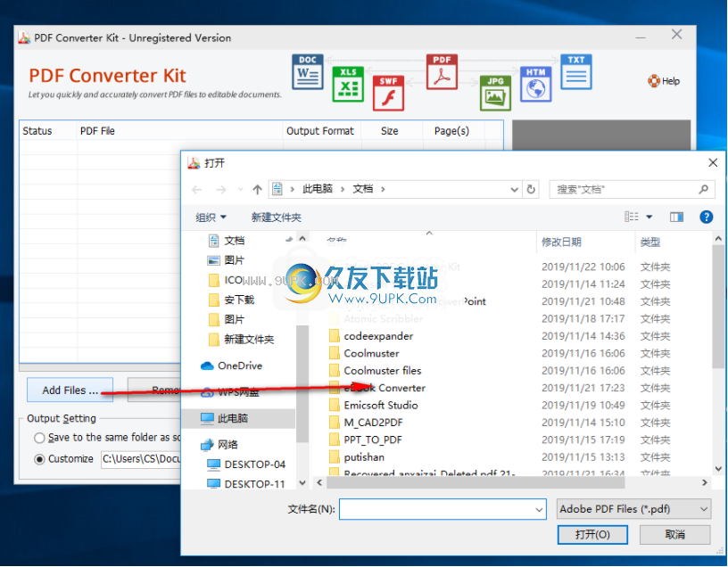The image size is (728, 567).
Task: Click the file list horizontal scrollbar
Action: [476, 482]
